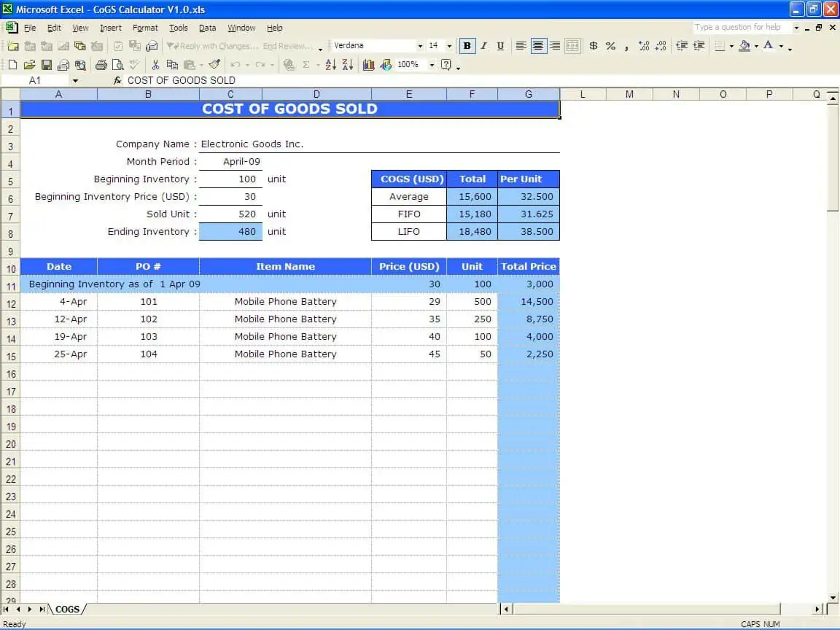Go to last sheet tab arrow
840x630 pixels.
click(x=42, y=609)
